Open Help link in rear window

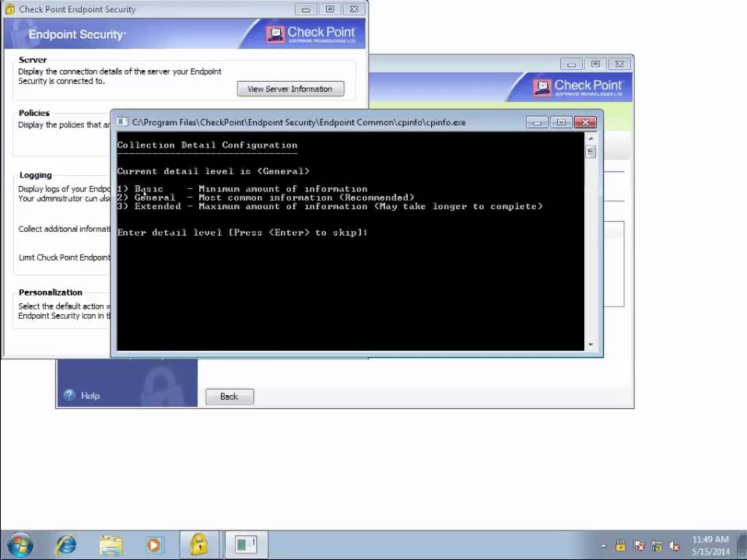pos(90,396)
